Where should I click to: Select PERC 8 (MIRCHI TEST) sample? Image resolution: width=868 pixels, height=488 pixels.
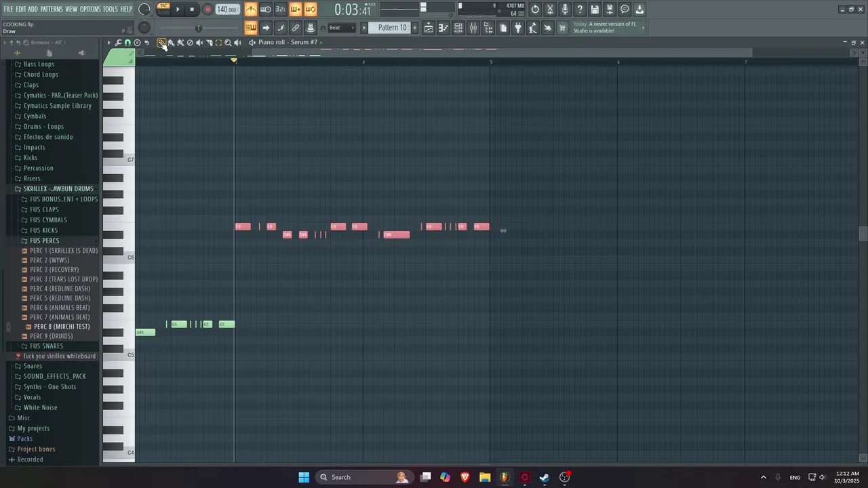point(62,327)
